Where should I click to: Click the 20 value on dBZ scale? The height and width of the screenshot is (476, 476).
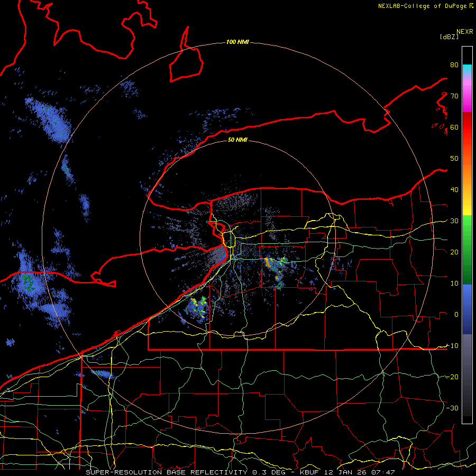(x=454, y=252)
